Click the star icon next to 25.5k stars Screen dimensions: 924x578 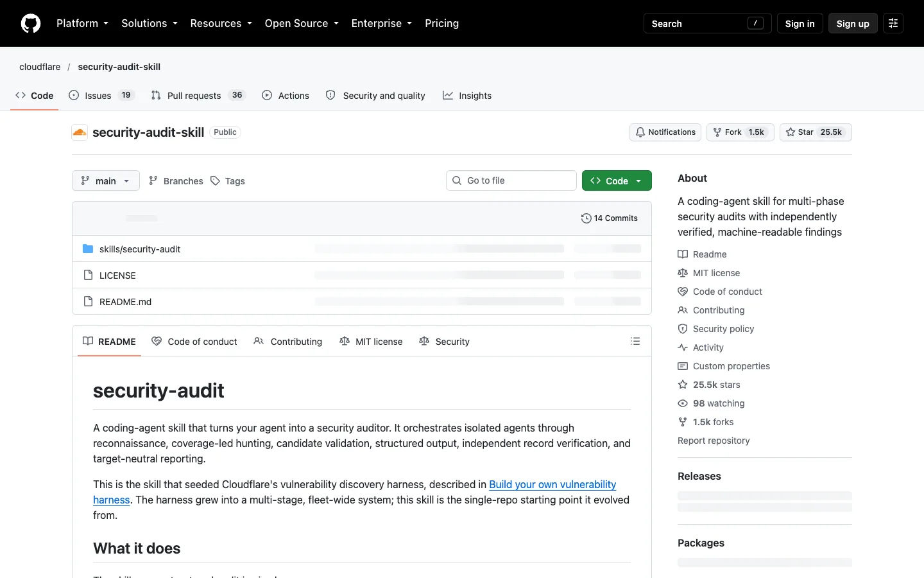[683, 385]
